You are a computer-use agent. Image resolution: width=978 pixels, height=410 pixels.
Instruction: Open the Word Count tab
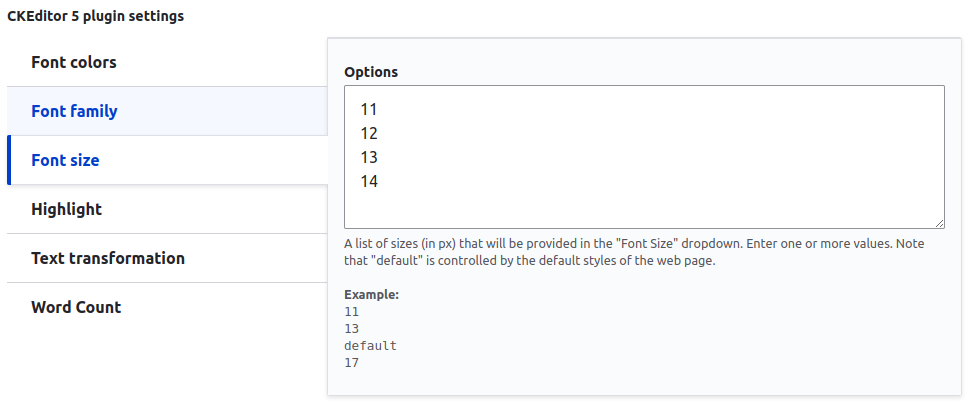point(76,307)
